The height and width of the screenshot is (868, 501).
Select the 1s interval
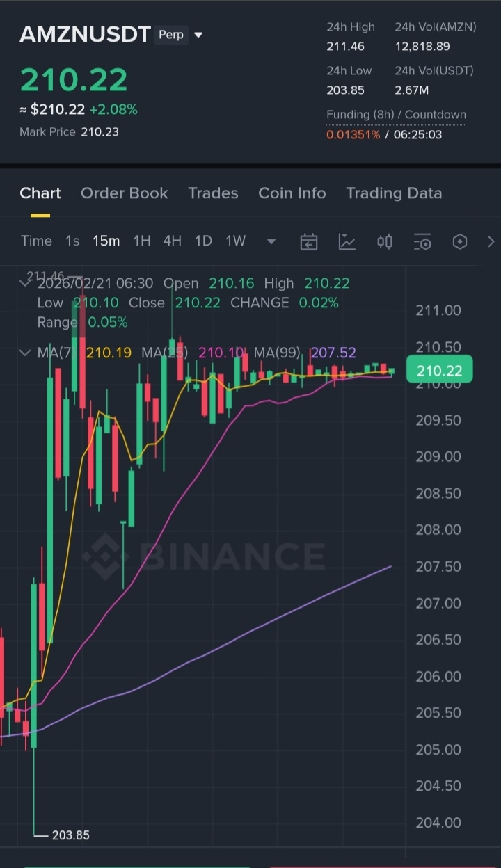coord(72,241)
